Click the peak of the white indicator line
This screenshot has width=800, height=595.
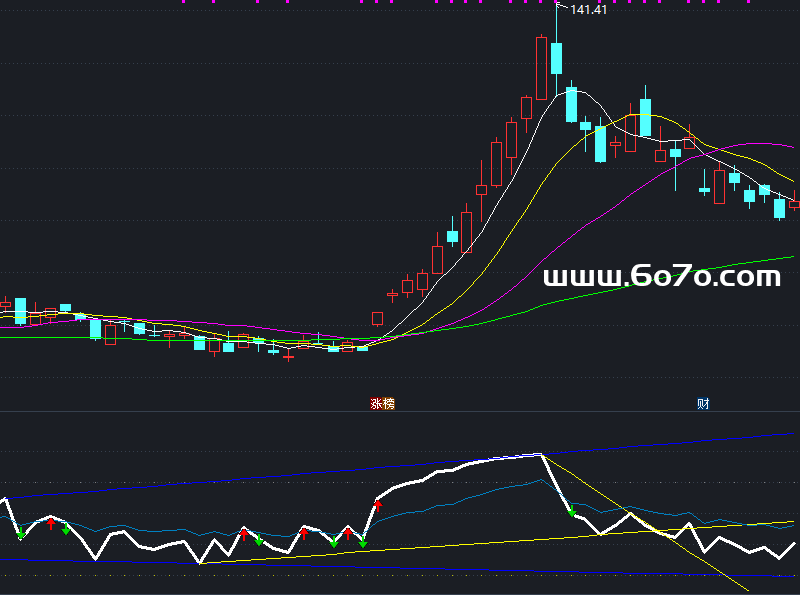point(540,454)
